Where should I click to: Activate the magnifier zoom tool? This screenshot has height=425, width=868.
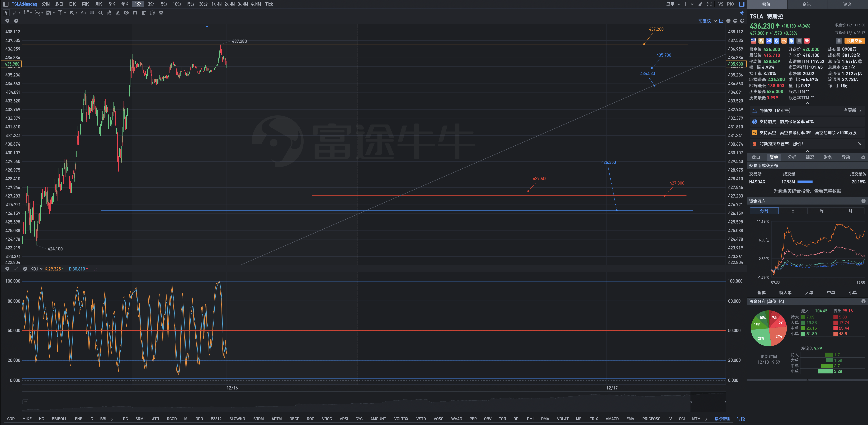(x=100, y=13)
